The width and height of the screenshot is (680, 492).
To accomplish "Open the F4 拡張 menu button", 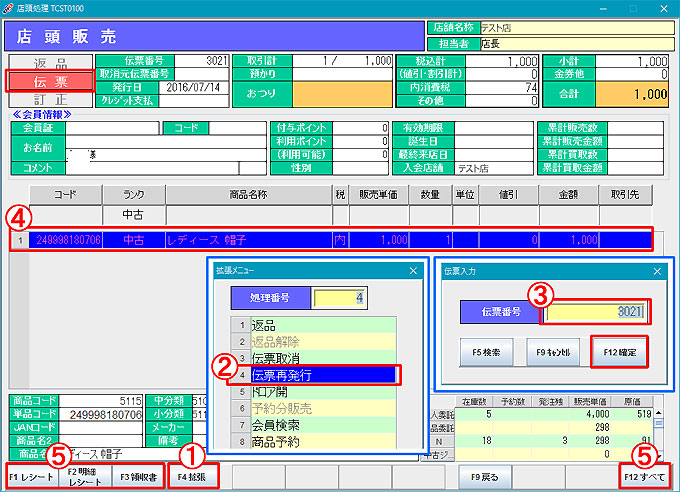I will coord(192,477).
